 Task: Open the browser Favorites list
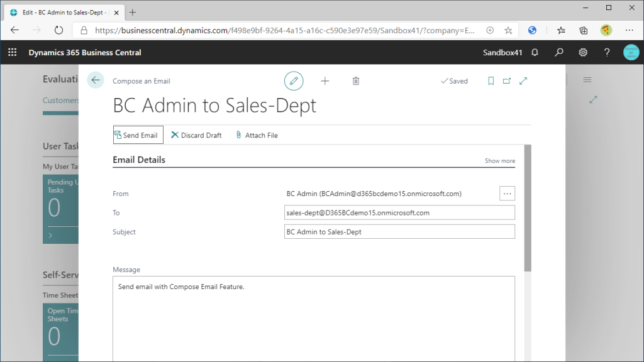click(x=561, y=30)
